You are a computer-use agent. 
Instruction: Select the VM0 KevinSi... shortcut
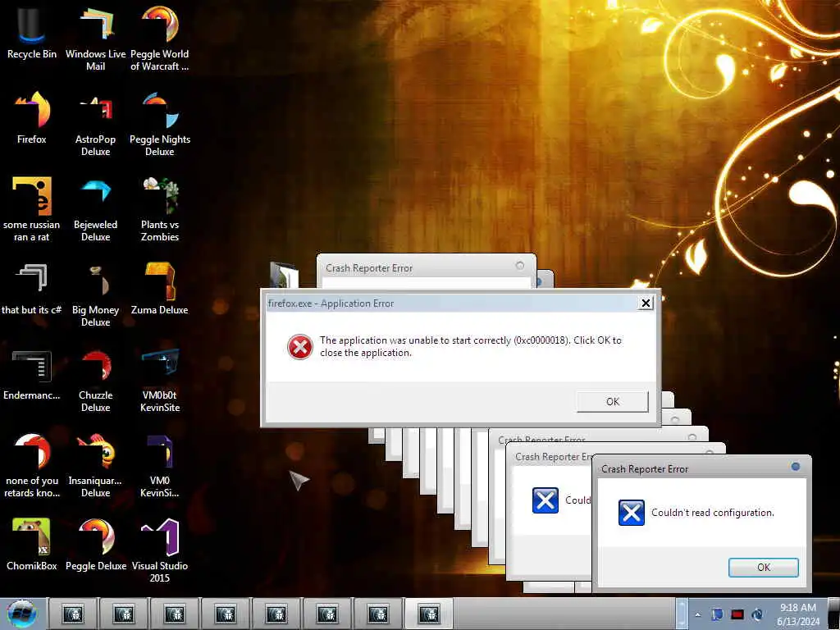point(160,465)
